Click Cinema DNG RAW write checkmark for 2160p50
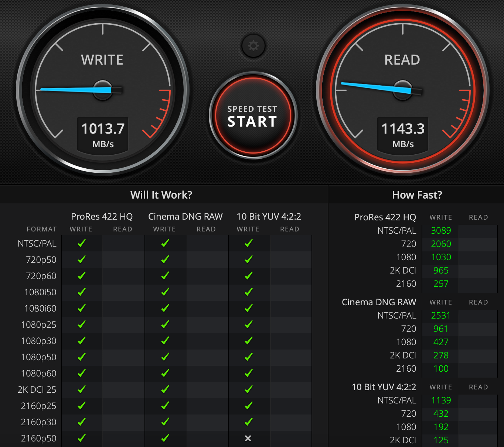 165,438
